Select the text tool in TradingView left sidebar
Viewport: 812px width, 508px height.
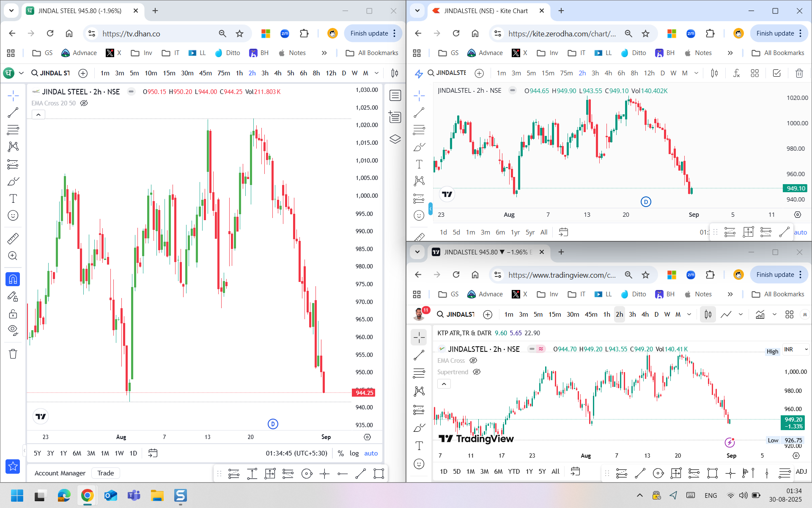click(419, 445)
